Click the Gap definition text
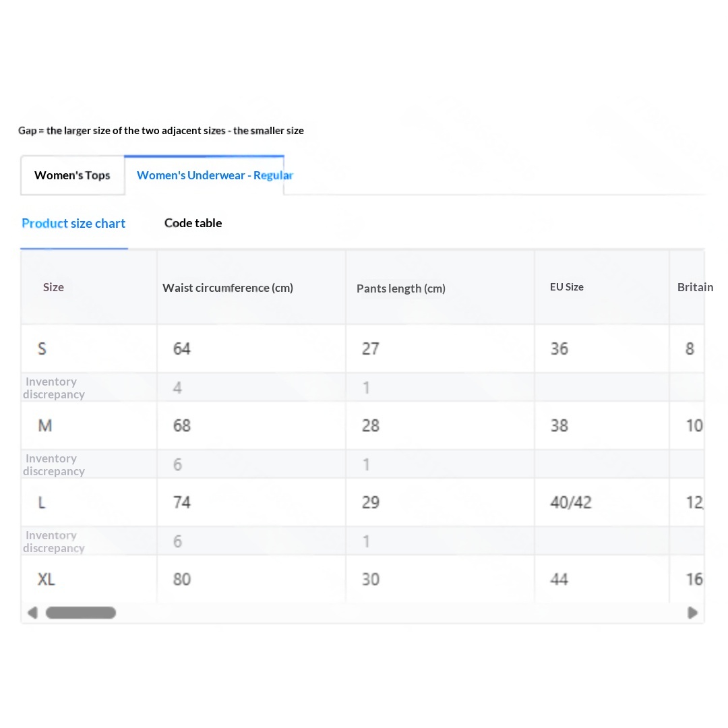728x728 pixels. point(161,131)
